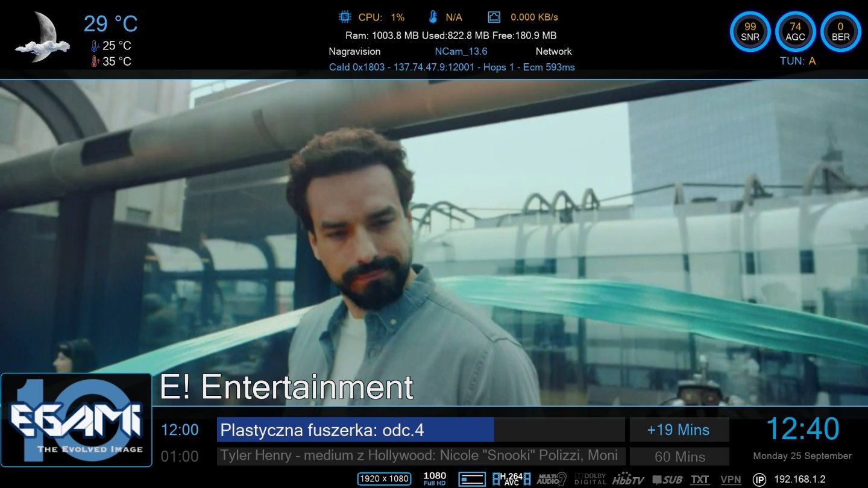Click the 1920 x 1080 resolution badge
Image resolution: width=868 pixels, height=488 pixels.
point(384,479)
